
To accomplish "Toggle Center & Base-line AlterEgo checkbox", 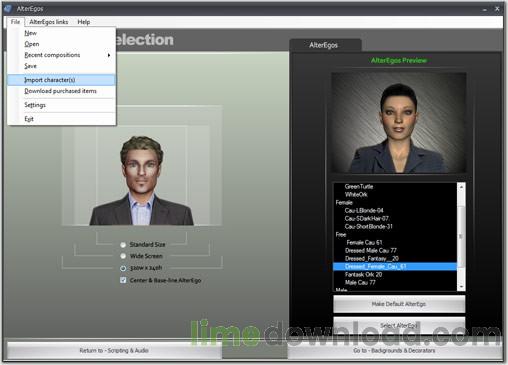I will pos(123,280).
